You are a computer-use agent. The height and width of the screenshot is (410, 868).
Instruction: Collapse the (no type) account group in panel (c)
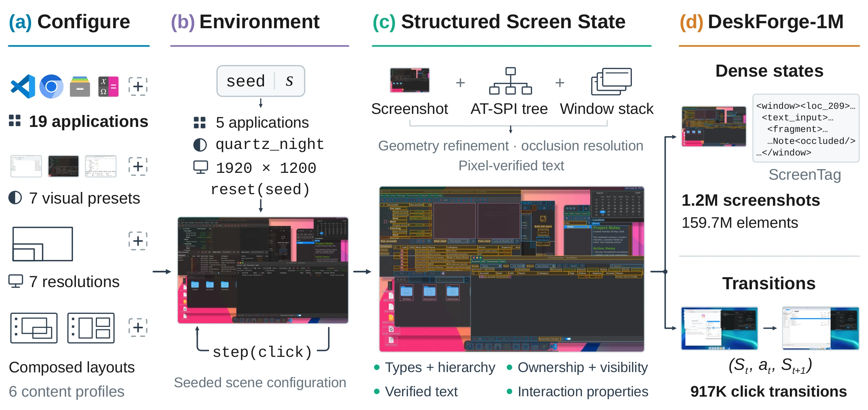pyautogui.click(x=388, y=208)
